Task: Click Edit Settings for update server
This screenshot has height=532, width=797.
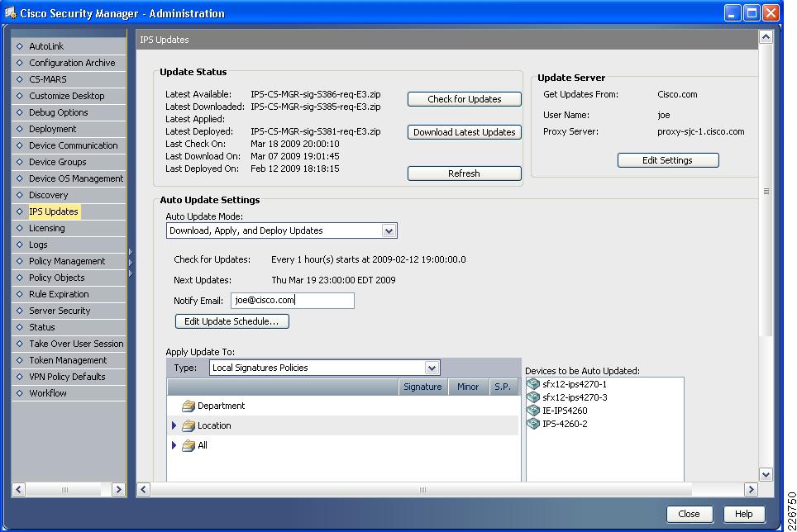Action: click(x=668, y=160)
